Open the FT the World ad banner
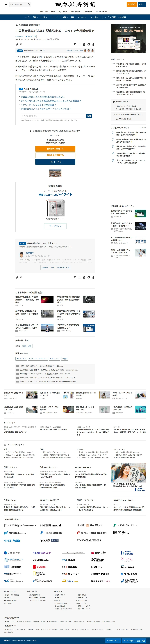 click(x=129, y=38)
